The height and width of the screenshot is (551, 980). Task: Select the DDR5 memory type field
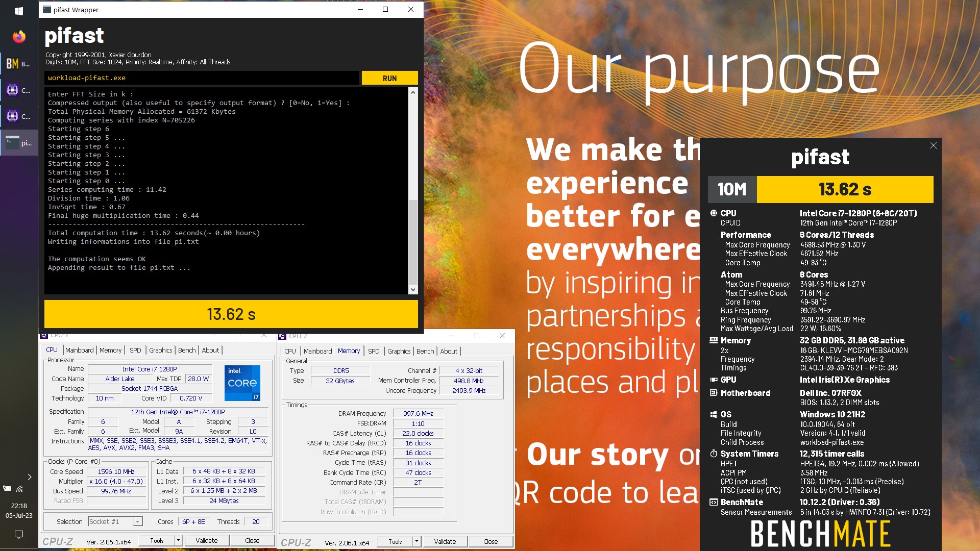(x=341, y=370)
